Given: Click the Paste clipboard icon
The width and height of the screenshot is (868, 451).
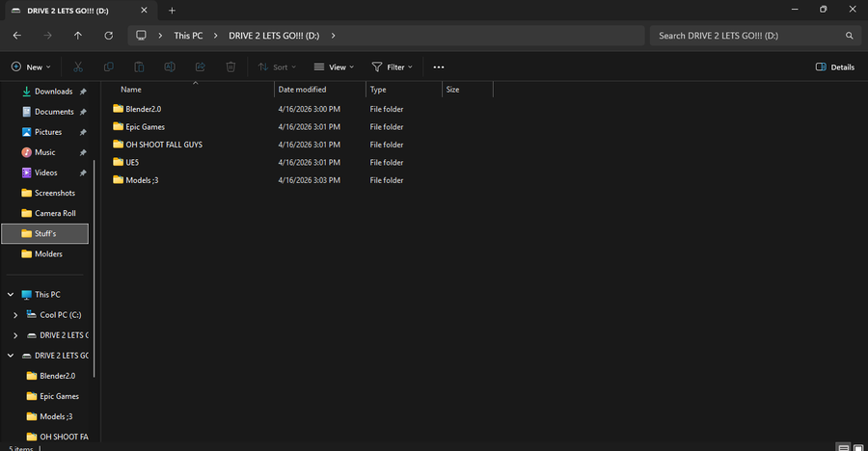Looking at the screenshot, I should click(140, 67).
